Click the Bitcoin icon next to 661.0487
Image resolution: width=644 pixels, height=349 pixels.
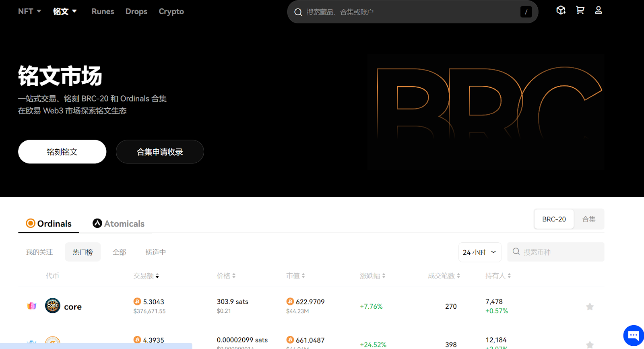pos(290,340)
